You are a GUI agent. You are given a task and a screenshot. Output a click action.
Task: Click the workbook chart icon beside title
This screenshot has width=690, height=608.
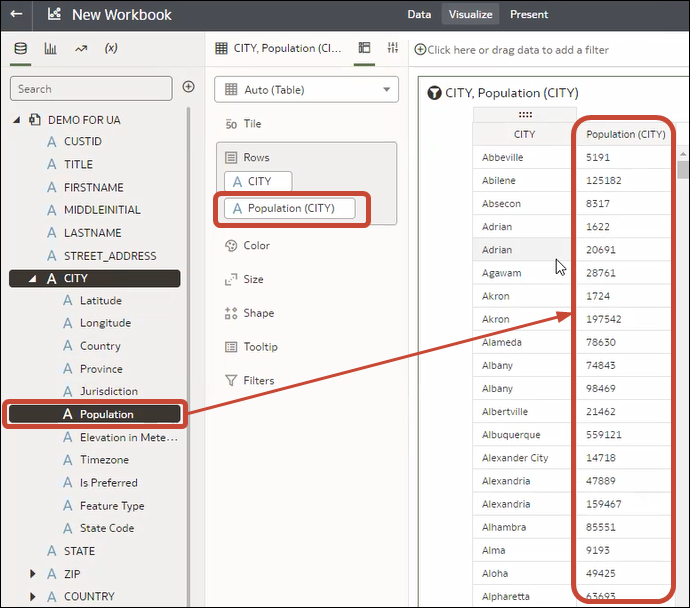click(55, 14)
